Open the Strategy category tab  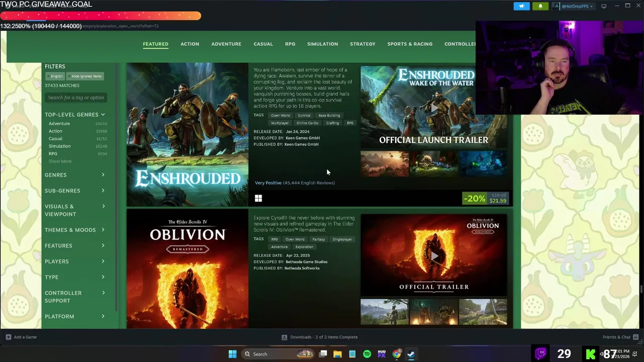pos(363,44)
